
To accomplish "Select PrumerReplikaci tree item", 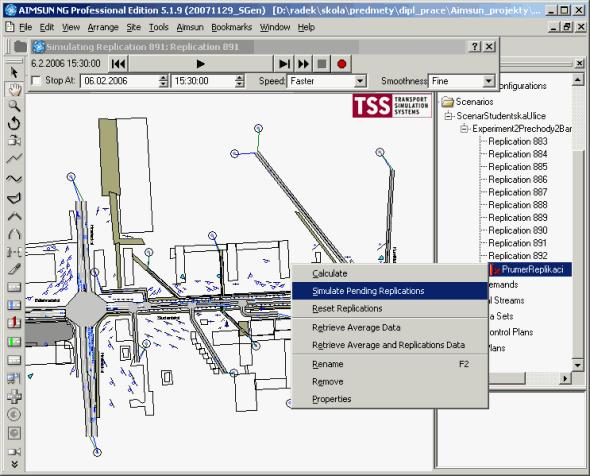I will [x=530, y=269].
